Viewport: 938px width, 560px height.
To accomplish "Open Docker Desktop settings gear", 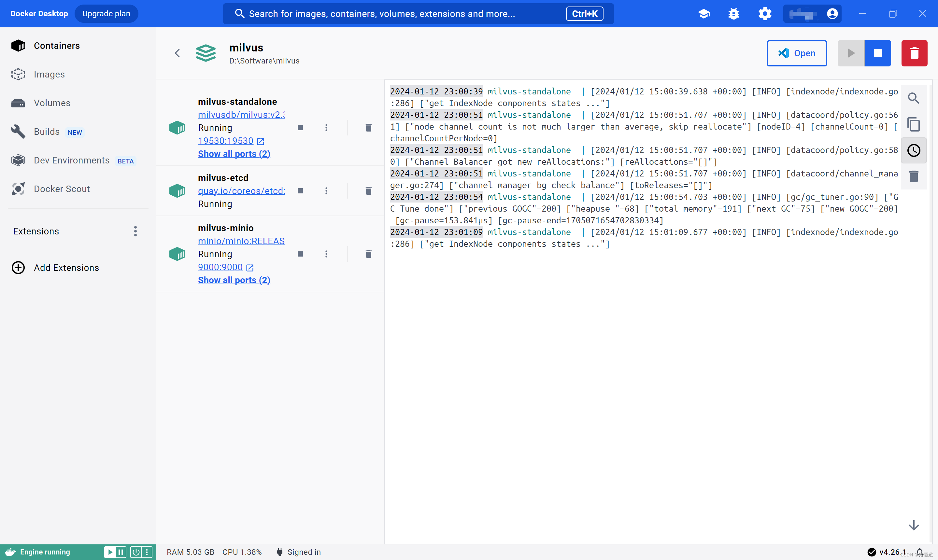I will [765, 14].
